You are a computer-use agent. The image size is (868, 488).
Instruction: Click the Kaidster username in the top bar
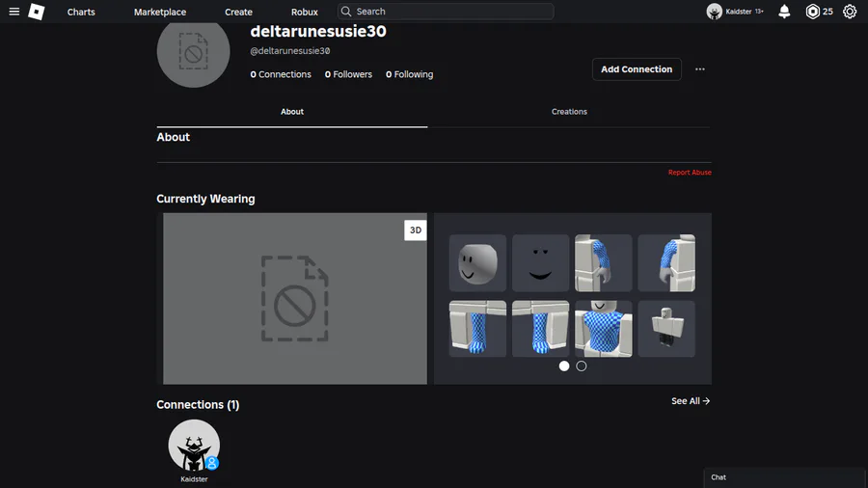pos(739,12)
